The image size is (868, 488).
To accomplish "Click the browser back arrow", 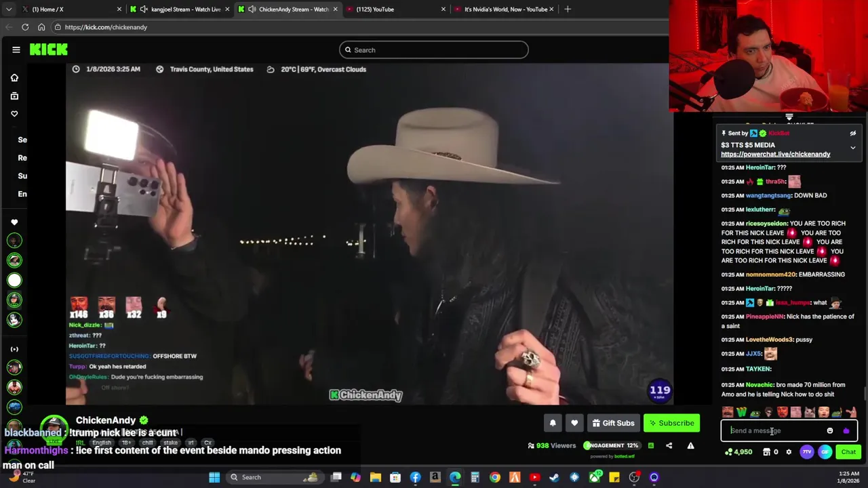I will [x=9, y=27].
